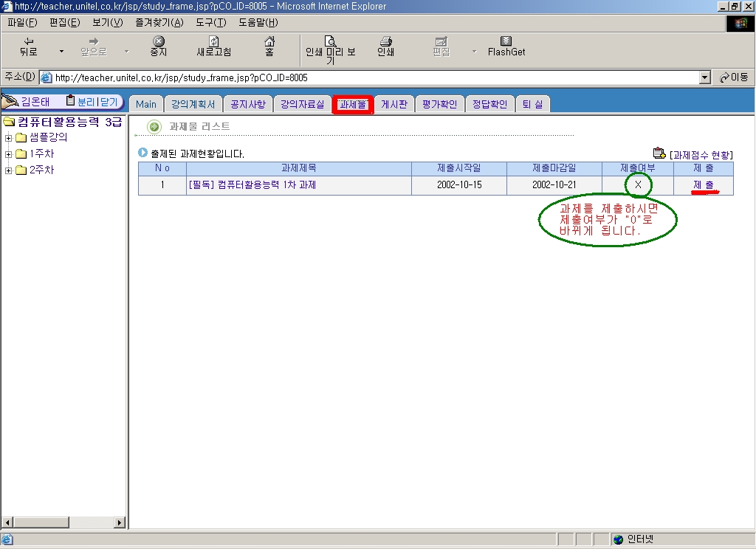Click the 과제점수 현황 score status icon
This screenshot has height=549, width=756.
(659, 153)
